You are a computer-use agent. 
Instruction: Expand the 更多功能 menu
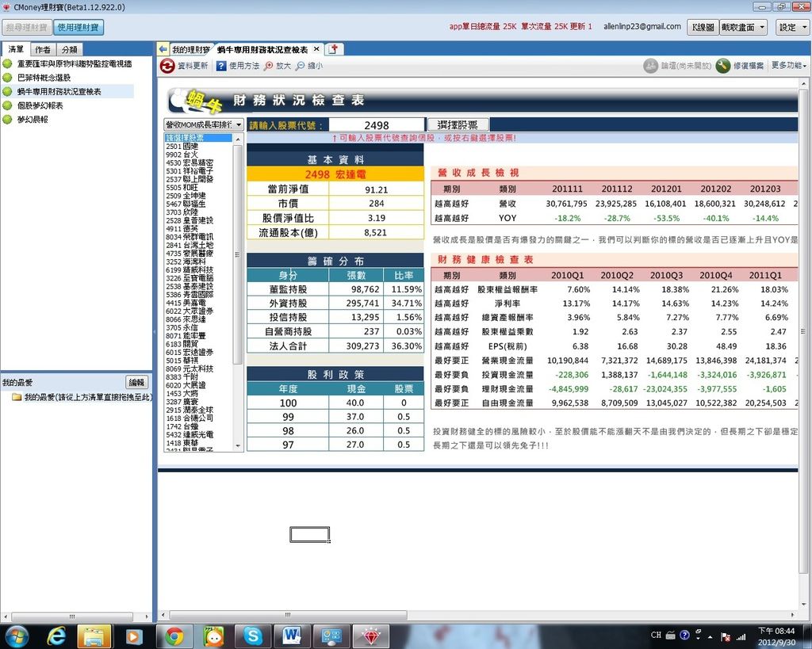tap(789, 65)
